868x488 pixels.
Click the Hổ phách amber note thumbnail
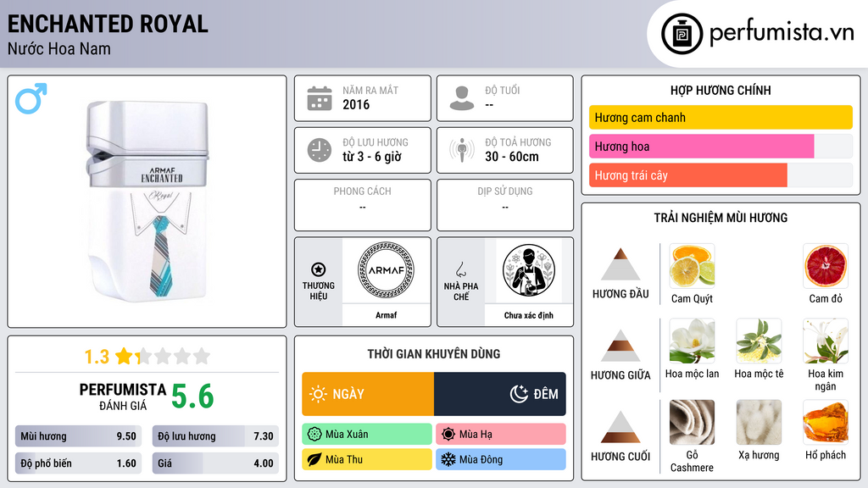click(826, 423)
